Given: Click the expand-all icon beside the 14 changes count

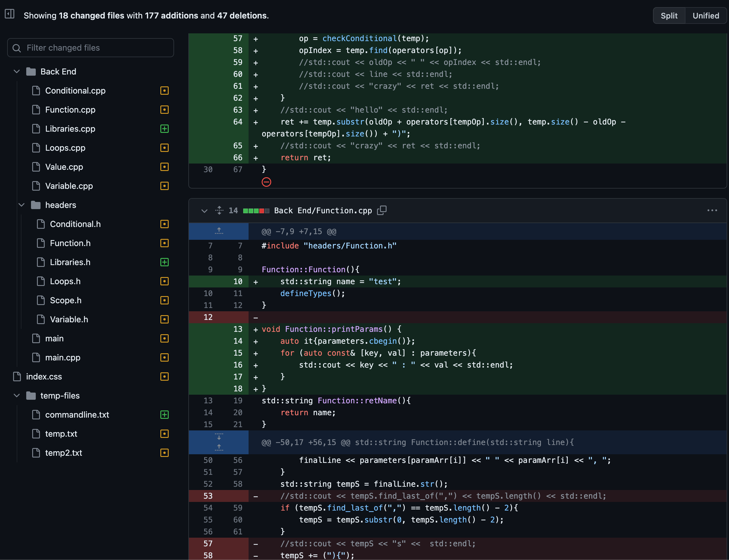Looking at the screenshot, I should click(x=219, y=210).
